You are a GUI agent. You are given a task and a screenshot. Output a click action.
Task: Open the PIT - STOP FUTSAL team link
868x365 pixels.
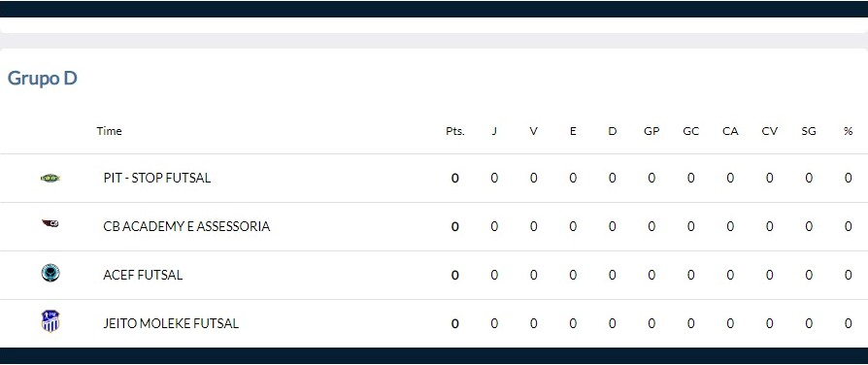point(157,178)
